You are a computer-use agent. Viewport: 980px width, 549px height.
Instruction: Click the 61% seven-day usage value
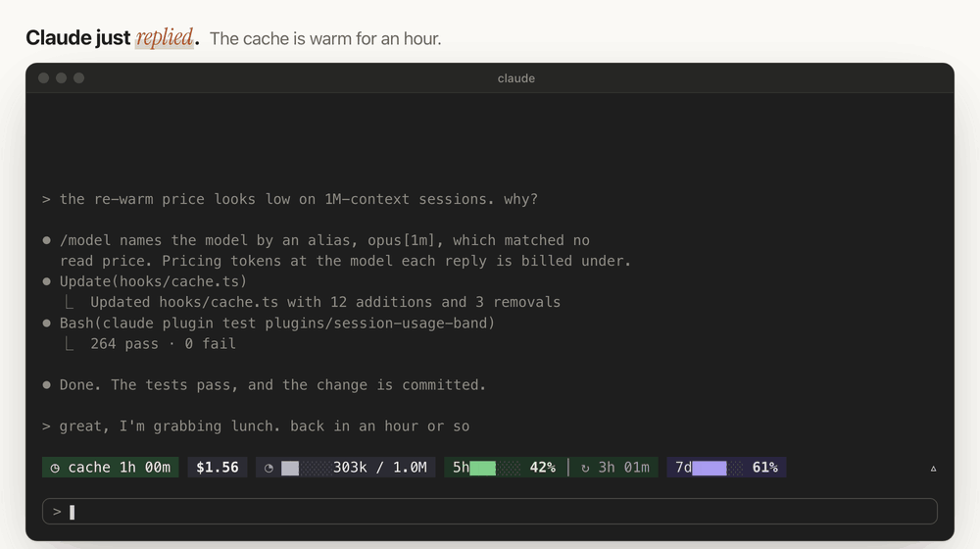click(x=765, y=468)
